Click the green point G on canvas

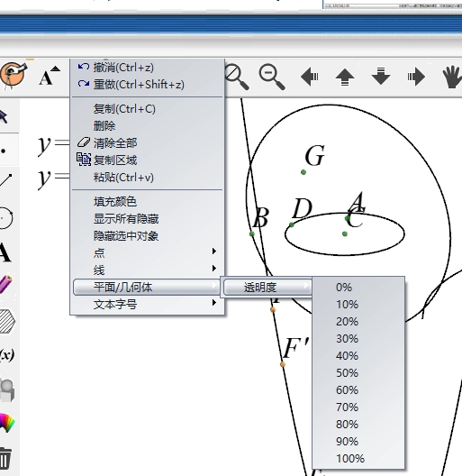click(x=303, y=172)
